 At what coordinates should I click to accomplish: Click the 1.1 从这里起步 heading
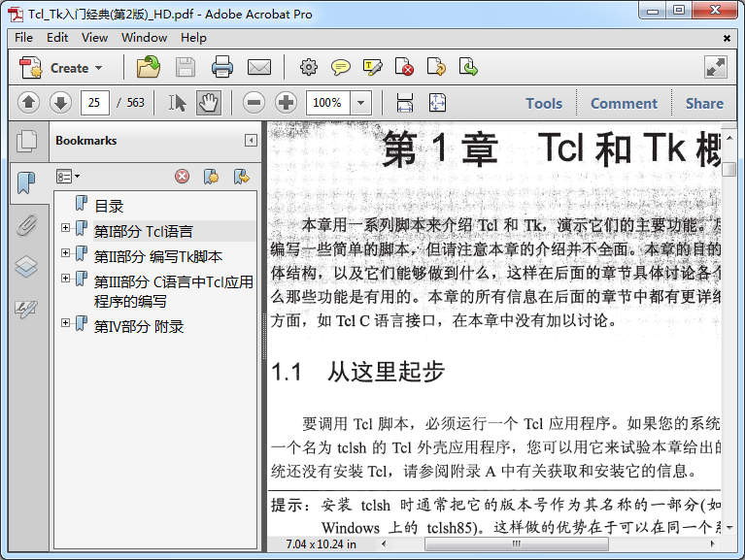(x=357, y=372)
